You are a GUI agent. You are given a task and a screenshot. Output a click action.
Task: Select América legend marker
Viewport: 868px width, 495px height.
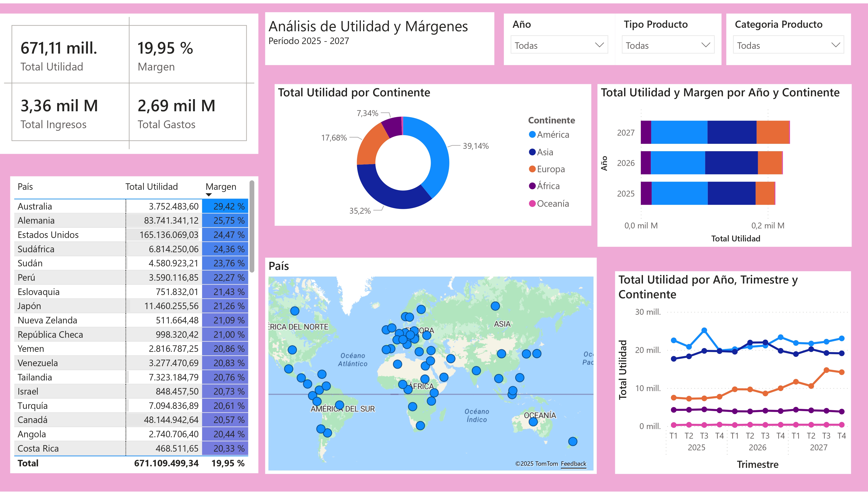point(532,135)
